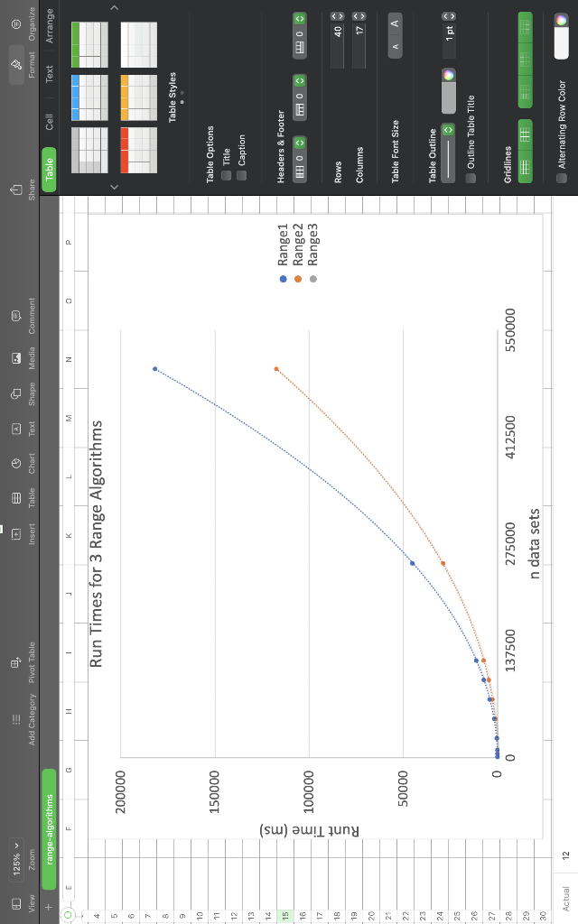Click chart title Run Times for 3 Range Algorithms
Screen dimensions: 578x924
tap(96, 544)
